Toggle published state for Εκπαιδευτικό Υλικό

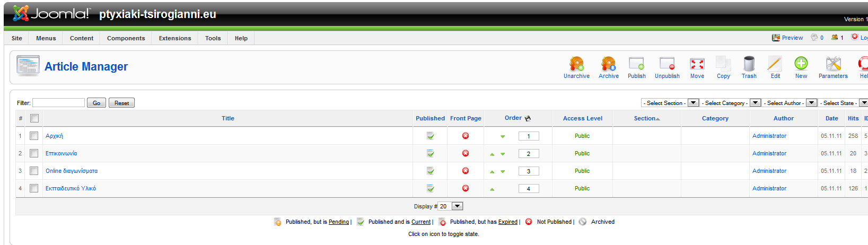[431, 188]
